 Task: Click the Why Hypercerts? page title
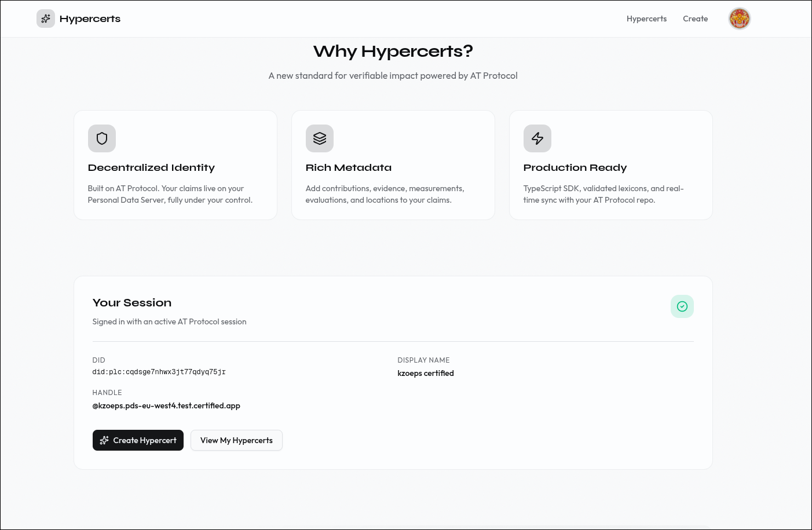click(393, 51)
